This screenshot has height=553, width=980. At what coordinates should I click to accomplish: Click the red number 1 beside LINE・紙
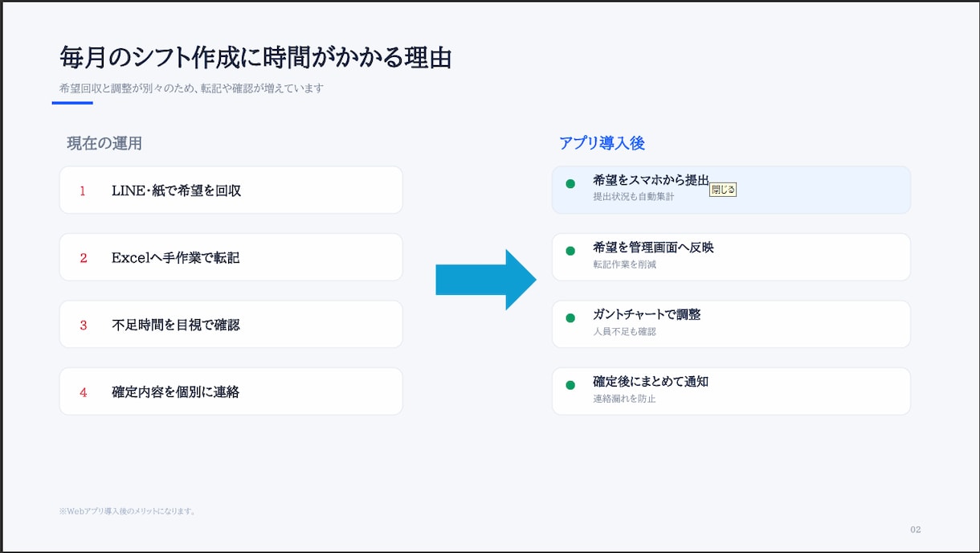(83, 191)
